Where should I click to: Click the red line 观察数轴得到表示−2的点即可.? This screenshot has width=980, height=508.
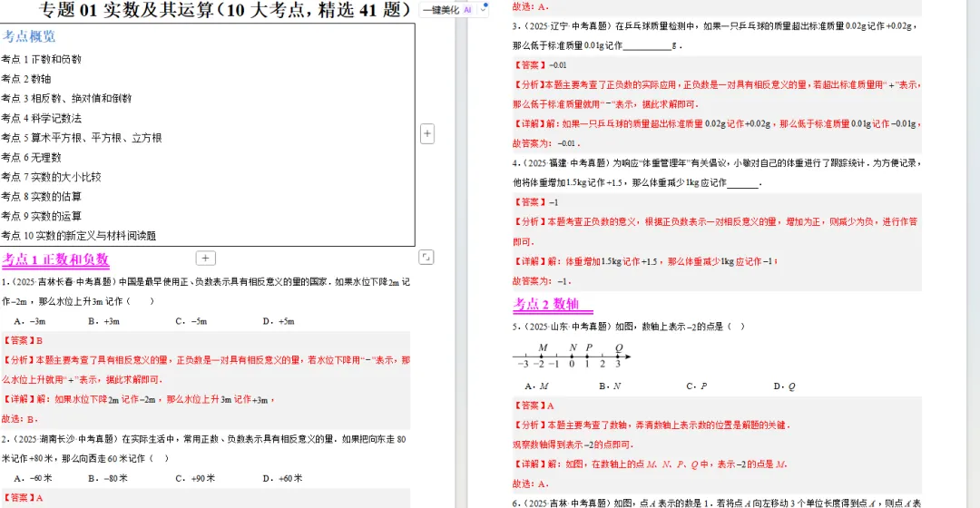(573, 444)
